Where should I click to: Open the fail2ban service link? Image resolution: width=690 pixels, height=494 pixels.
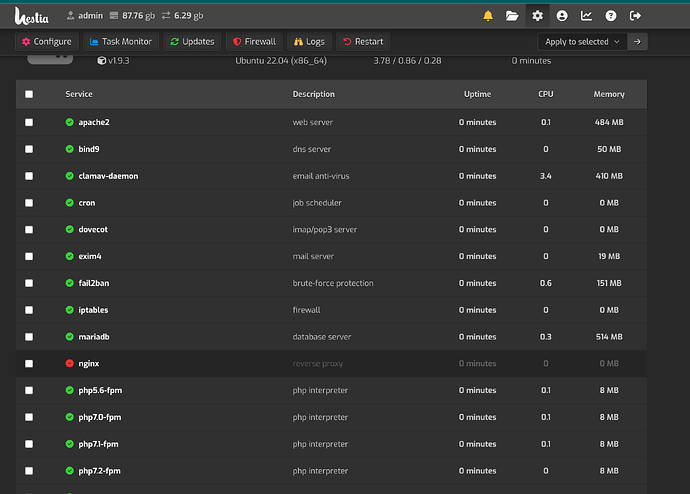[x=94, y=283]
